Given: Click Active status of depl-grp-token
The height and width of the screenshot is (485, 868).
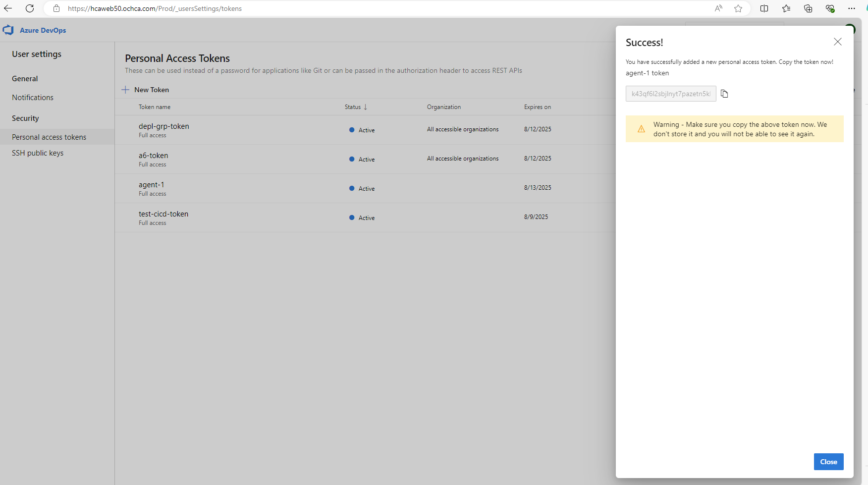Looking at the screenshot, I should coord(362,130).
